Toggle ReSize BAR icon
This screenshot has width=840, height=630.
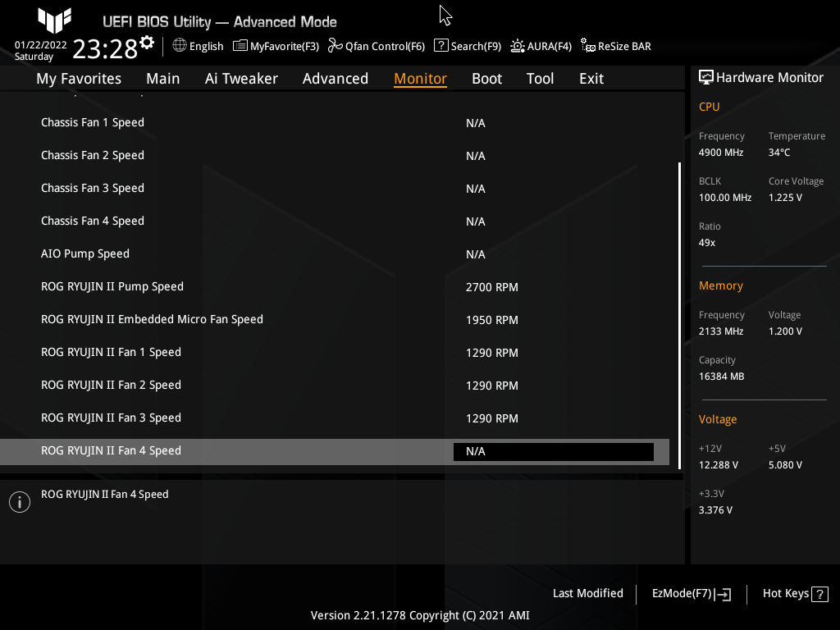tap(588, 46)
